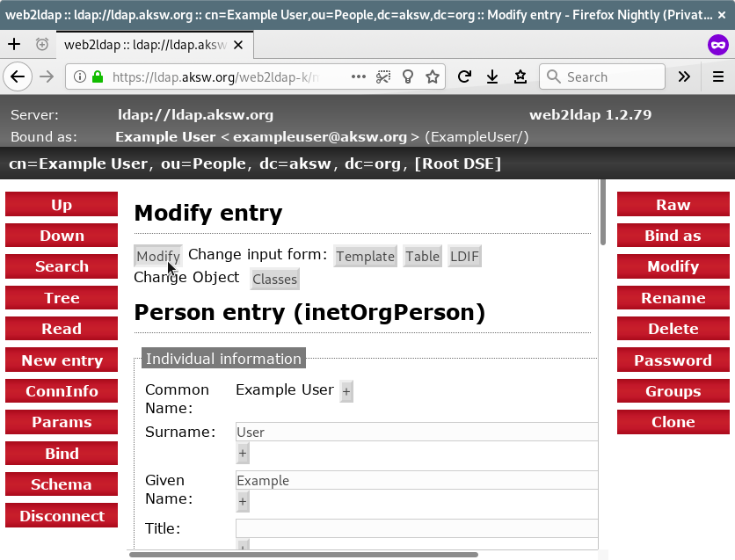Click the screenshot scissors icon in the URL bar

click(x=383, y=76)
